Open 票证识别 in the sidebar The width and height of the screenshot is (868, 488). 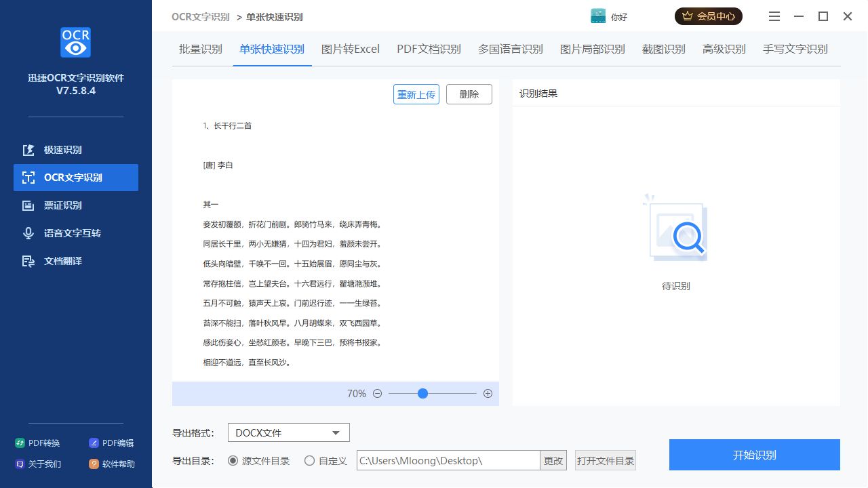point(76,205)
